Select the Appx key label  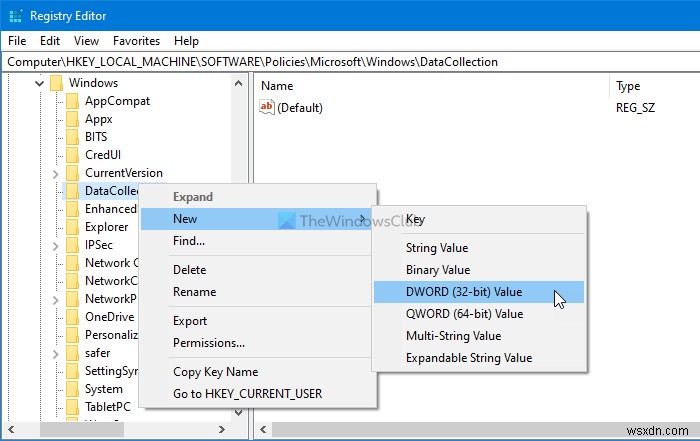pos(99,119)
